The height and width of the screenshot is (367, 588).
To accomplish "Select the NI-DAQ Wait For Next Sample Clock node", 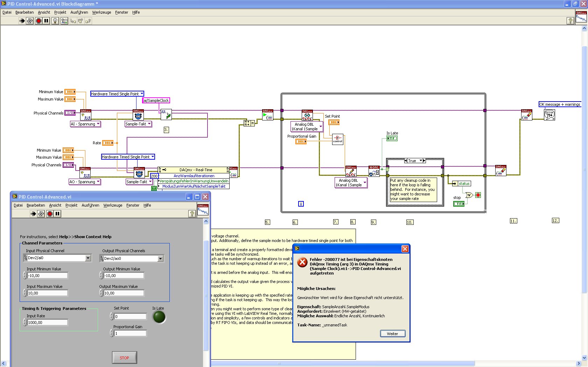I will coord(374,171).
